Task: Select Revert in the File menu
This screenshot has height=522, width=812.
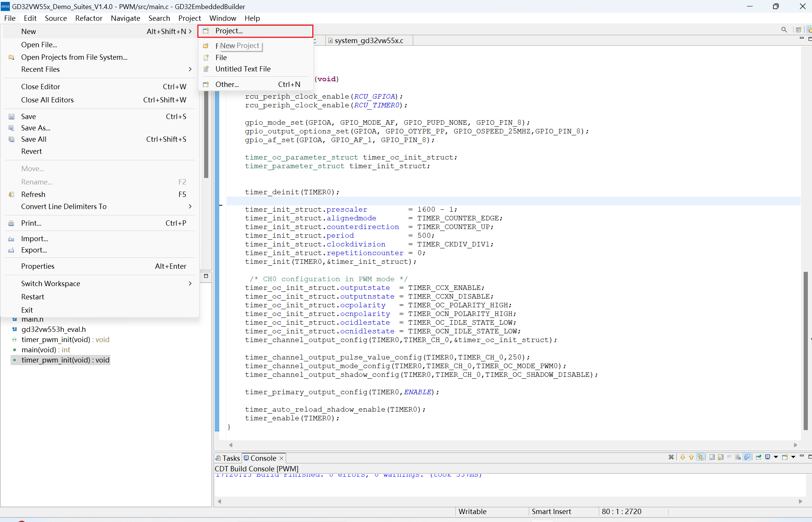Action: 100,151
